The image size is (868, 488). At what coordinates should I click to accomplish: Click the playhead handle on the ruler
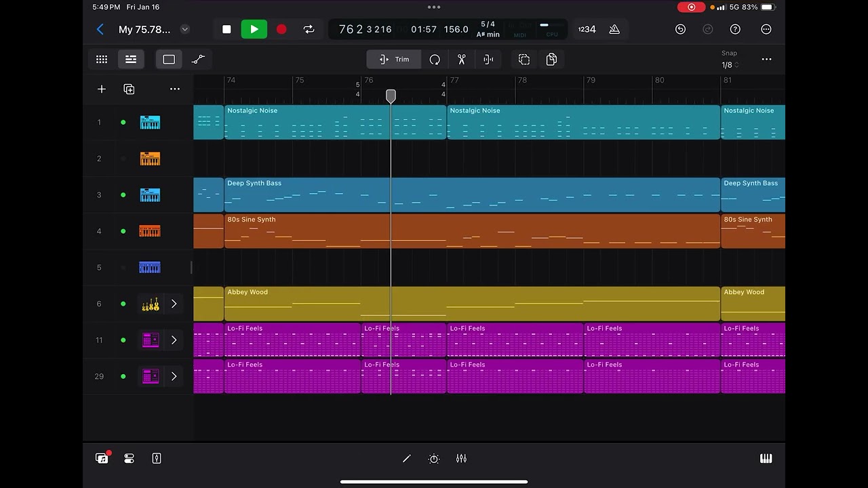(391, 96)
